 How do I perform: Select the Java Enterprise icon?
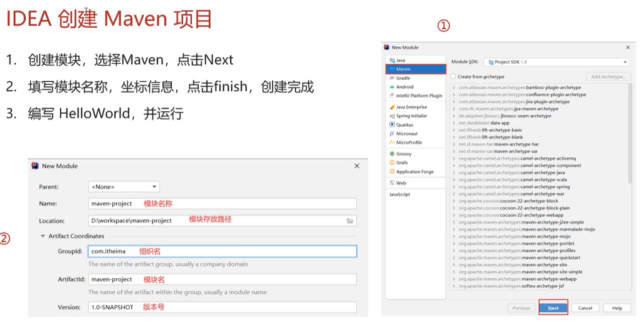[x=392, y=107]
